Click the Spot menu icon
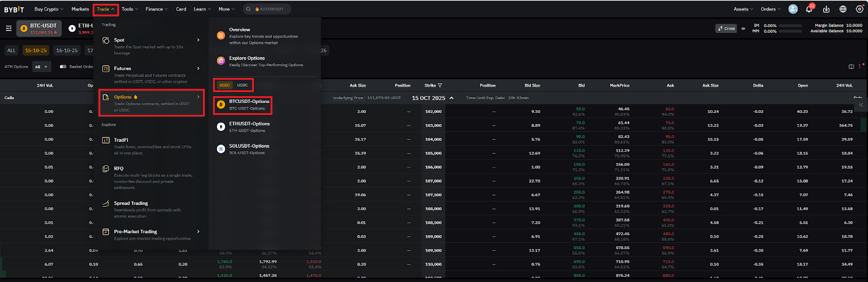The height and width of the screenshot is (282, 868). [x=106, y=40]
